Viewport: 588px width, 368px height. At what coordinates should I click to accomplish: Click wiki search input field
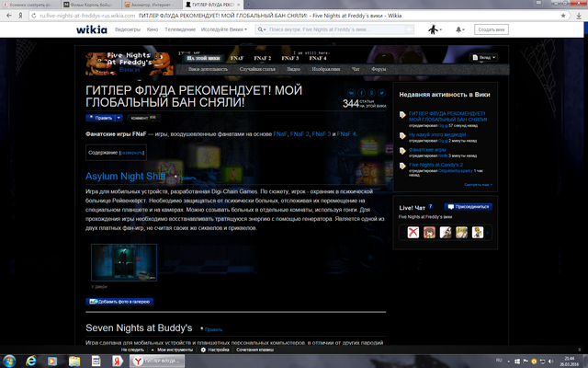pos(335,29)
